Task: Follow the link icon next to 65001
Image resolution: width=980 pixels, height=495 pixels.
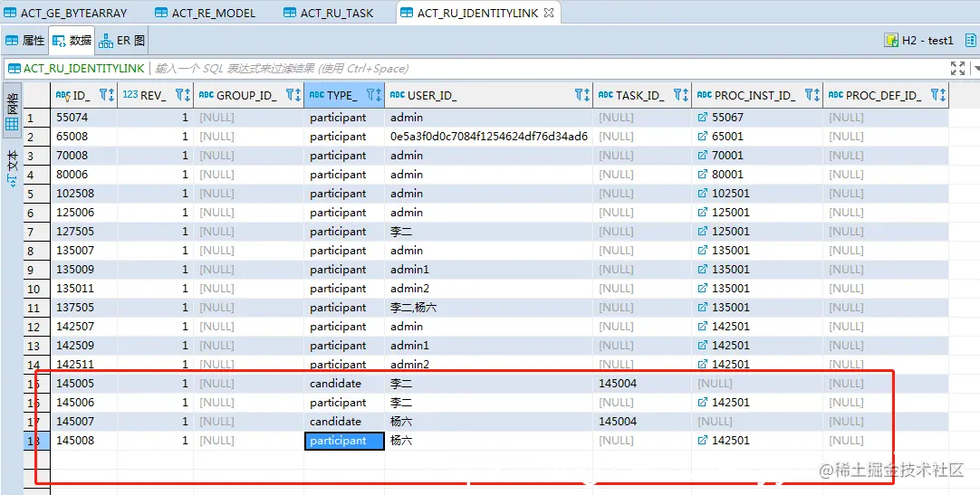Action: tap(703, 136)
